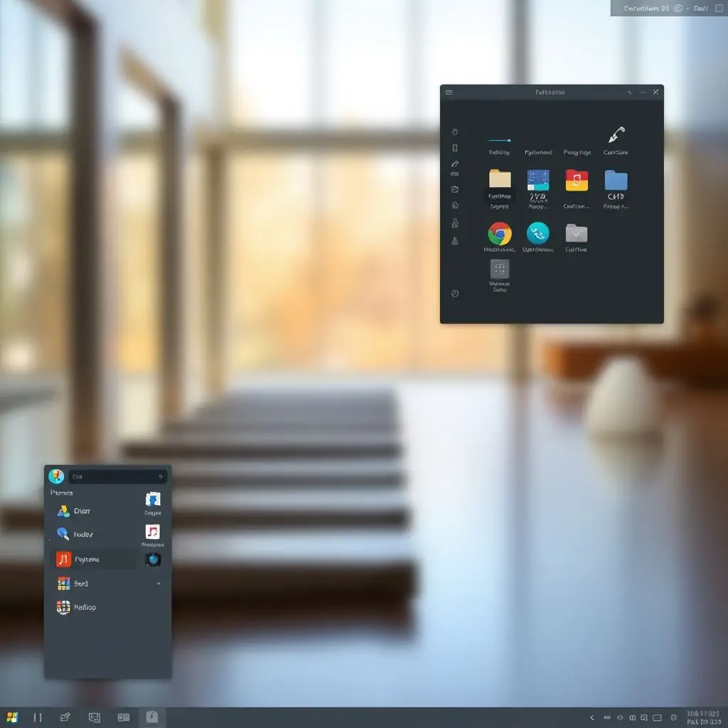Open the gray folder with down arrow
Screen dimensions: 728x728
576,233
